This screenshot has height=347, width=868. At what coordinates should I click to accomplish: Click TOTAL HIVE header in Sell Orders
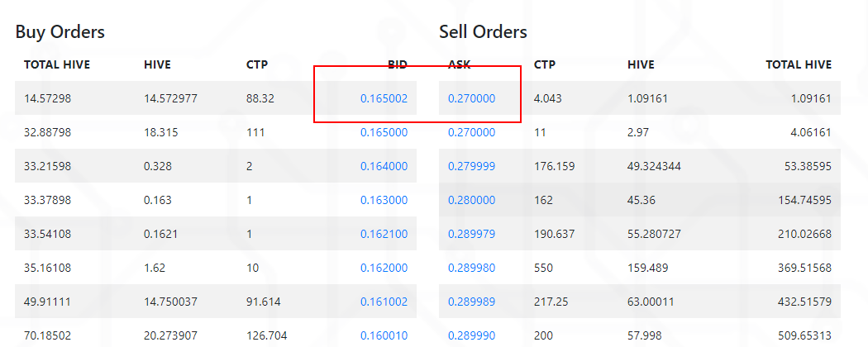799,64
